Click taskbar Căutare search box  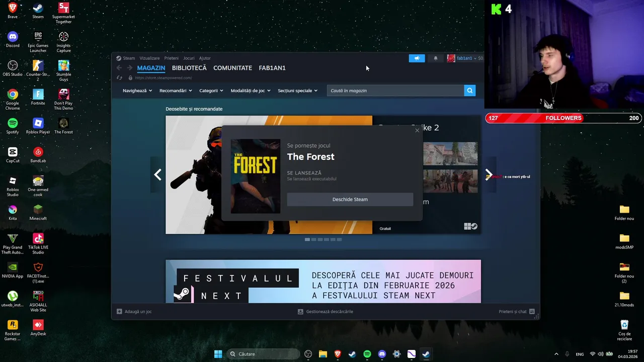click(x=262, y=354)
